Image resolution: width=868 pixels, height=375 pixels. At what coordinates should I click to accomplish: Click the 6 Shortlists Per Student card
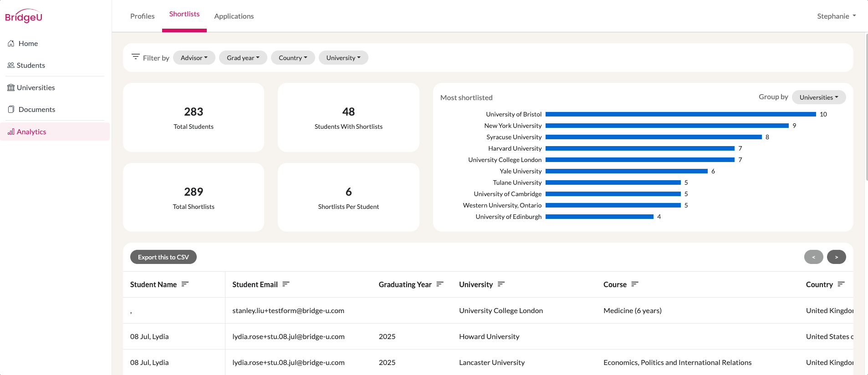tap(348, 197)
